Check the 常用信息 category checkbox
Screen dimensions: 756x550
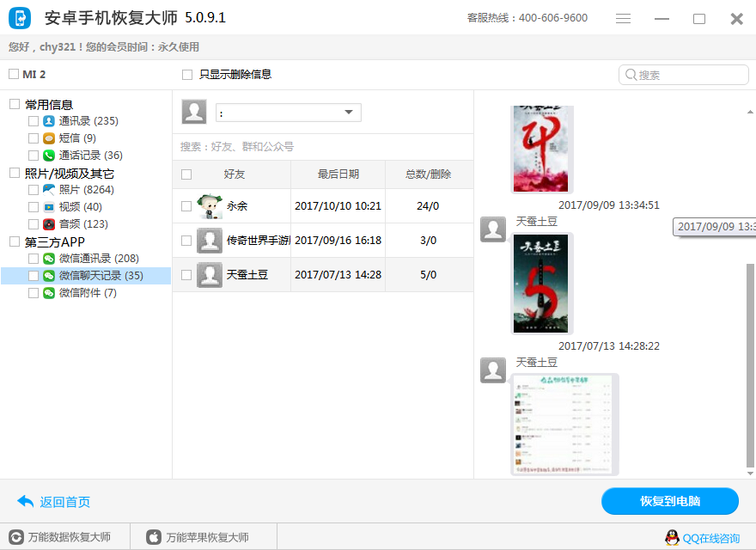pyautogui.click(x=15, y=104)
